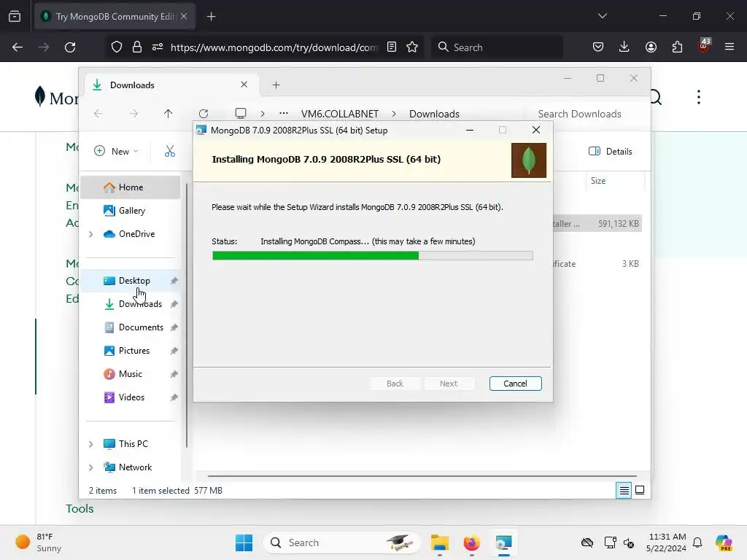Open the Firefox account menu
This screenshot has height=560, width=747.
tap(651, 47)
